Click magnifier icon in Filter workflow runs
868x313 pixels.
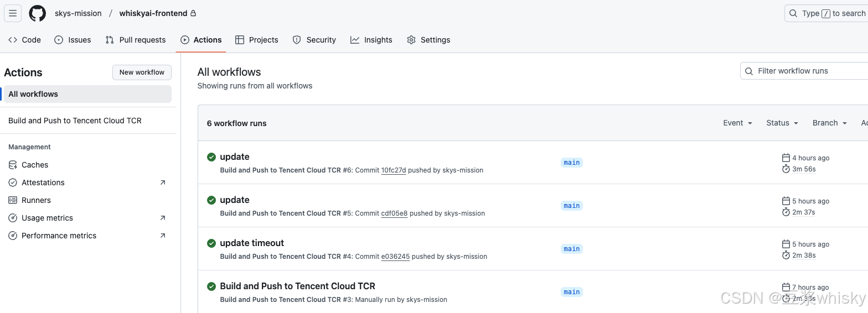[749, 71]
